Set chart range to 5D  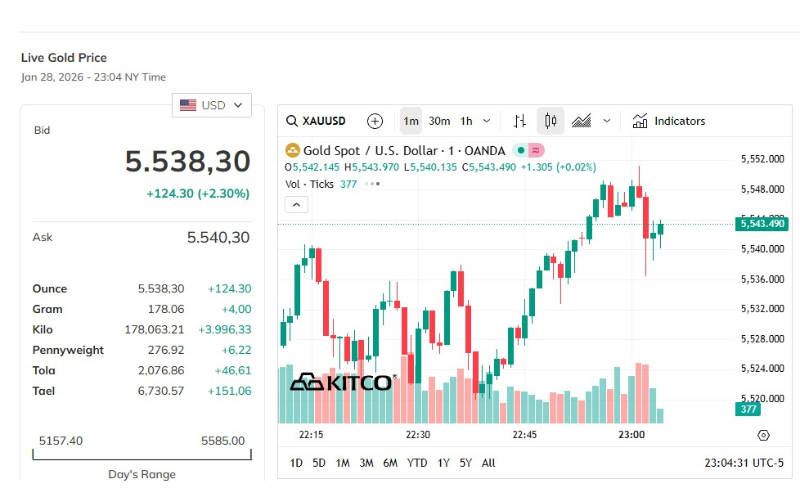coord(319,463)
